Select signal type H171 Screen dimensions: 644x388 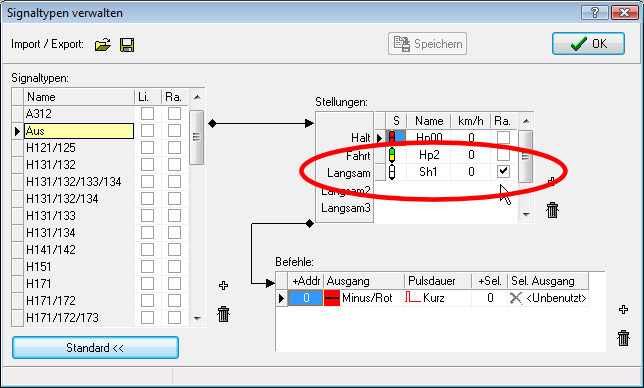point(79,283)
